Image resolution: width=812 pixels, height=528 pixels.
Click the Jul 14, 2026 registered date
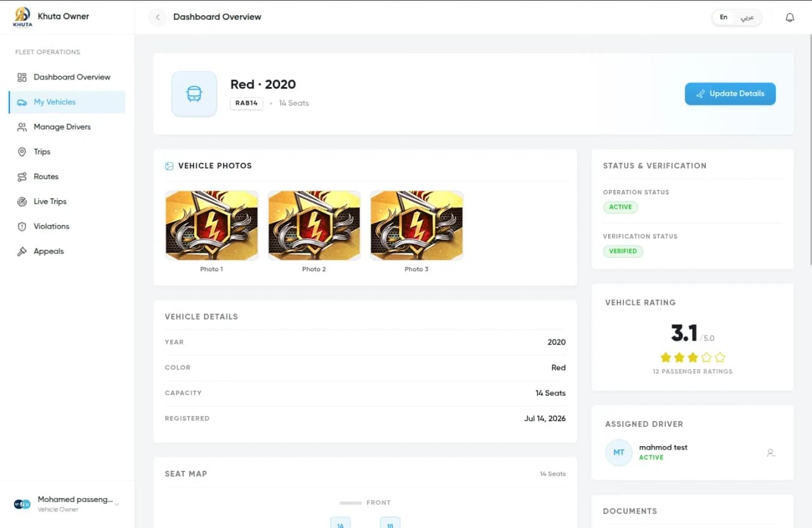(545, 418)
